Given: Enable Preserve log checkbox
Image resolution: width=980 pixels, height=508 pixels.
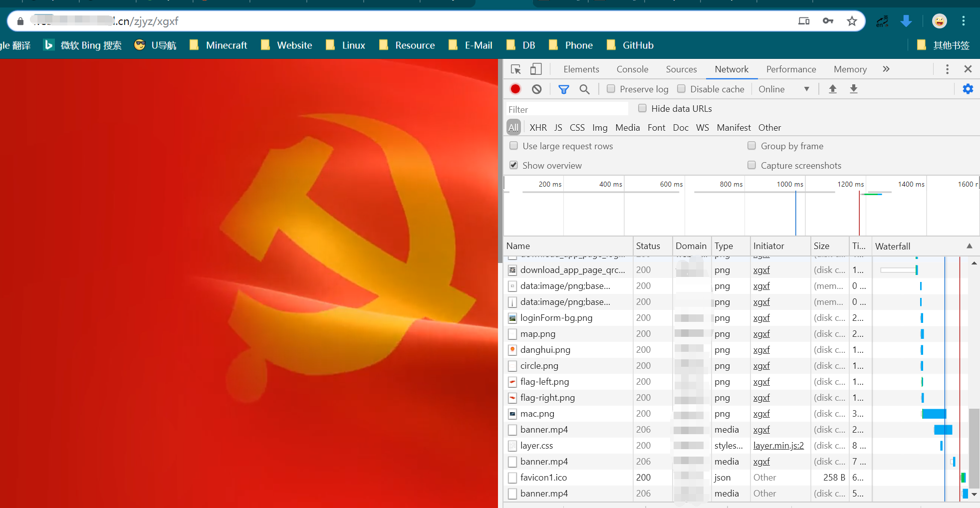Looking at the screenshot, I should [611, 89].
